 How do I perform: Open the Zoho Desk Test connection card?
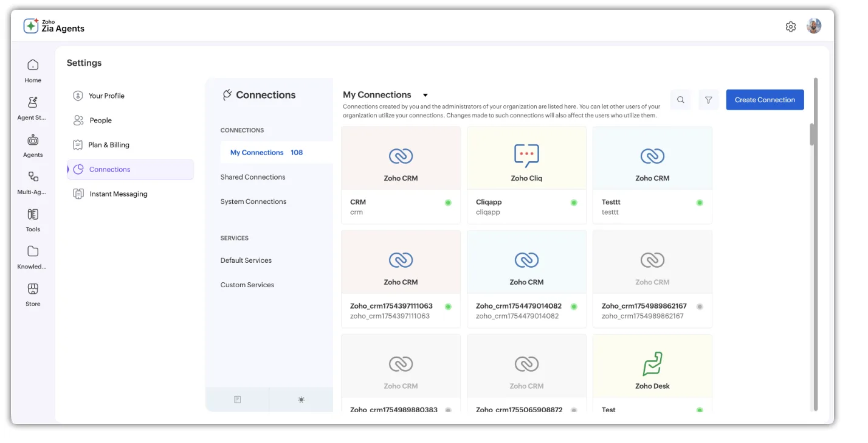[652, 373]
